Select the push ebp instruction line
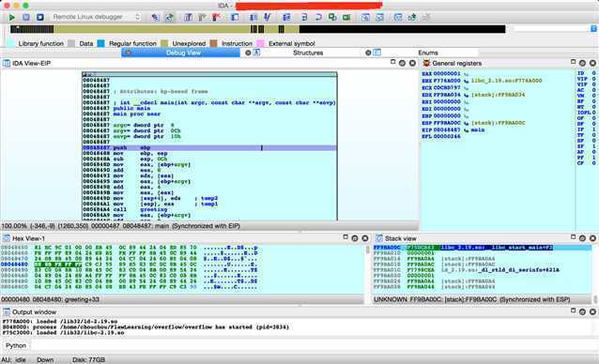Image resolution: width=599 pixels, height=364 pixels. (x=209, y=147)
